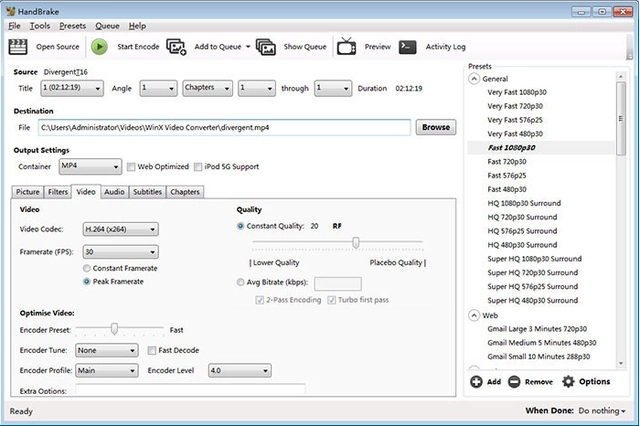Click the Presets list scrollbar thumb
This screenshot has width=640, height=426.
click(621, 118)
